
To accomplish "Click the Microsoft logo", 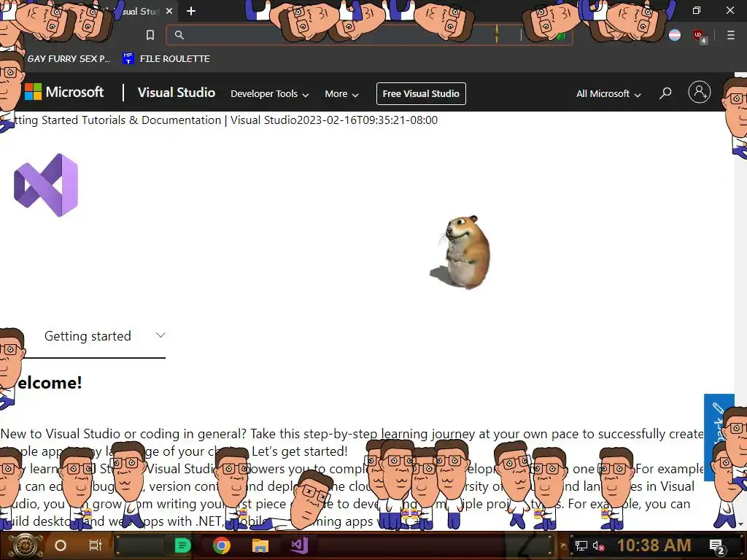I will coord(64,92).
